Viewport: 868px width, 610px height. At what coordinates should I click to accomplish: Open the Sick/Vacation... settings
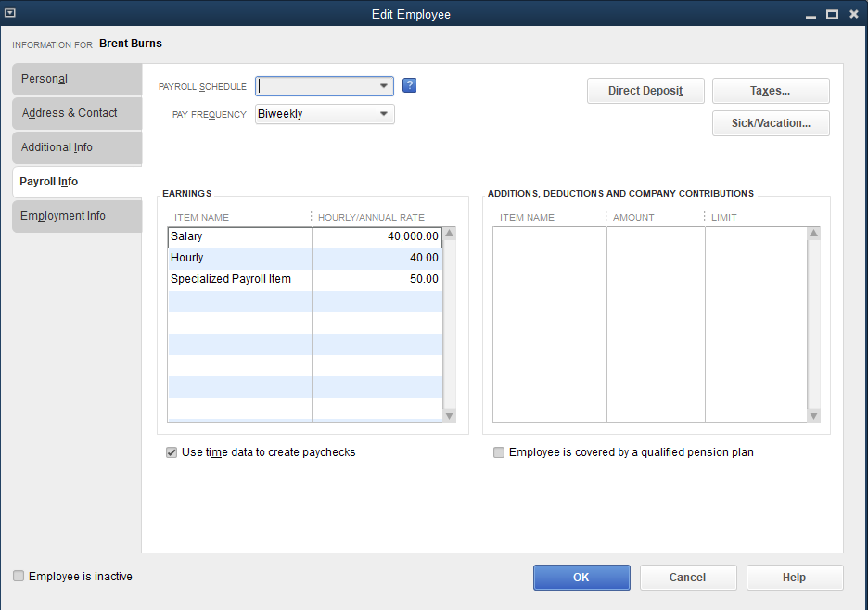coord(771,123)
